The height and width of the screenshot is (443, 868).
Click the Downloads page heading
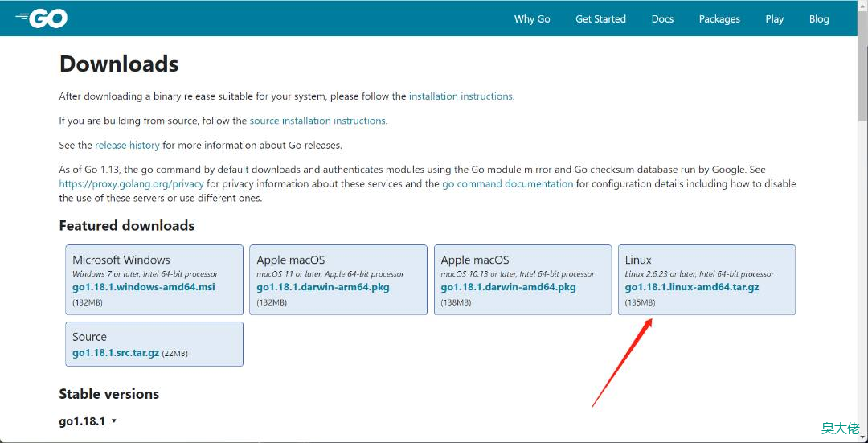pos(119,64)
